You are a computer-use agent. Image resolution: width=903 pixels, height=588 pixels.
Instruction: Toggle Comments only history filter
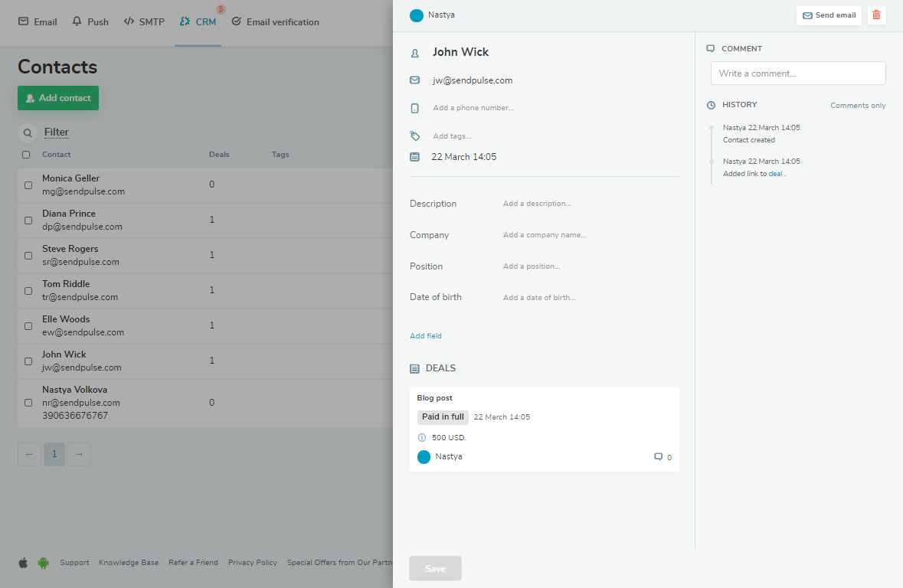click(x=858, y=106)
